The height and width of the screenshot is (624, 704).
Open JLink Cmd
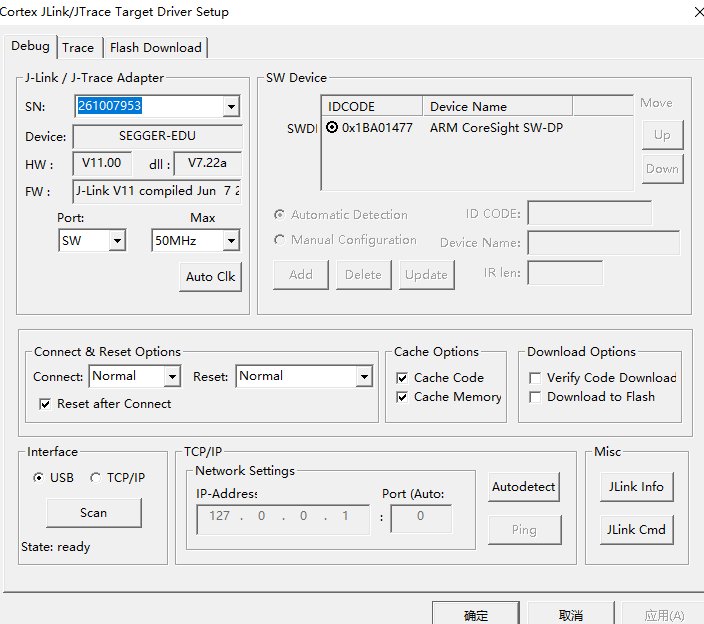(636, 530)
